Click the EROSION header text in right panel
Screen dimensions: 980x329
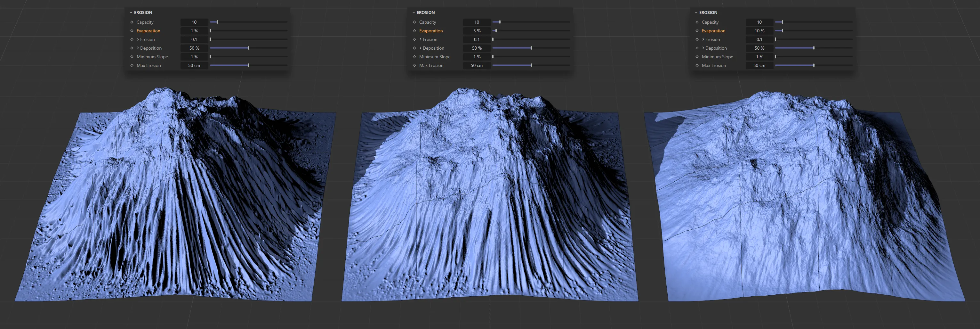click(x=708, y=12)
